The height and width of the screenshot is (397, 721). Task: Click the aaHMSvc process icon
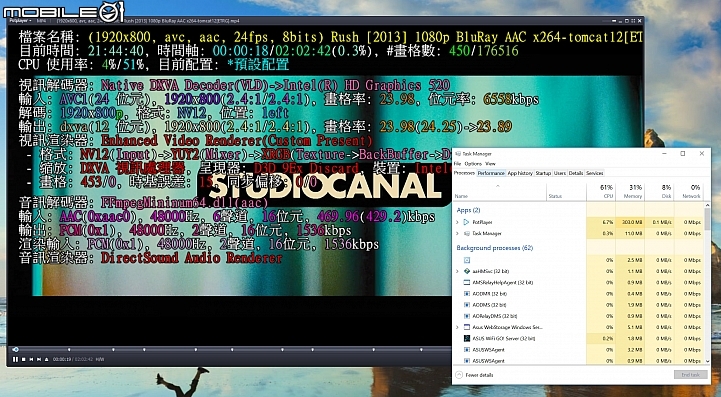click(x=467, y=271)
